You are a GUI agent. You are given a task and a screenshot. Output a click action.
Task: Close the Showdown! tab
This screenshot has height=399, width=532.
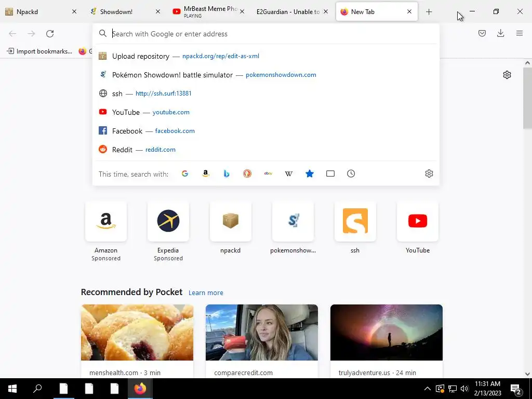coord(158,11)
